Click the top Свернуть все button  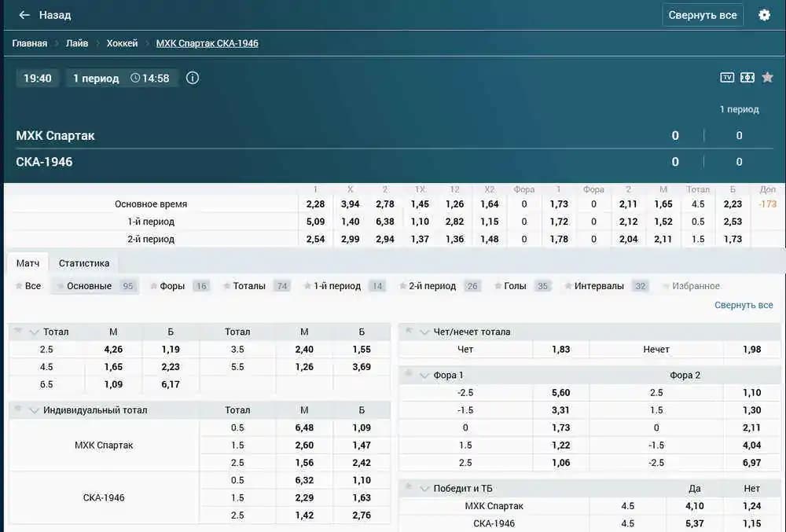702,15
